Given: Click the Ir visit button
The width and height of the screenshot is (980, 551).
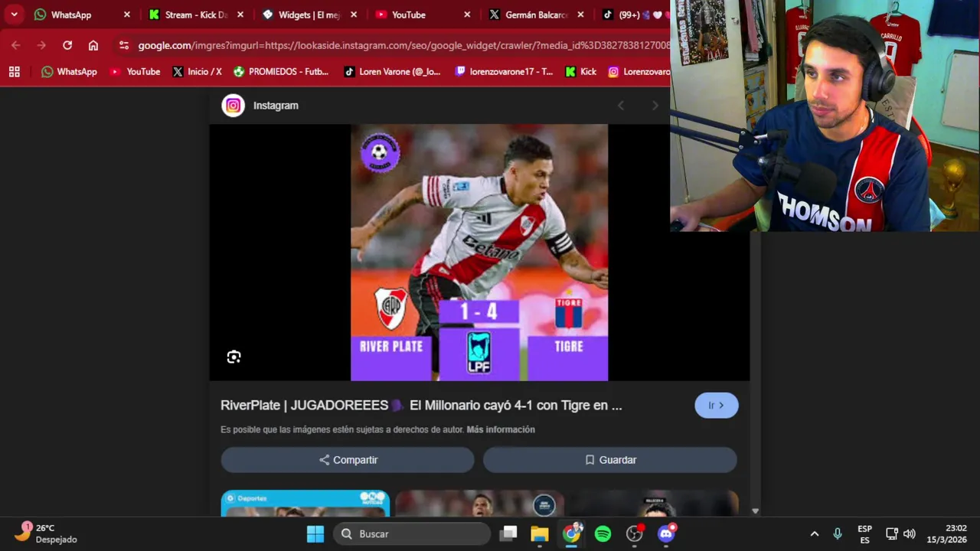Looking at the screenshot, I should click(x=717, y=406).
